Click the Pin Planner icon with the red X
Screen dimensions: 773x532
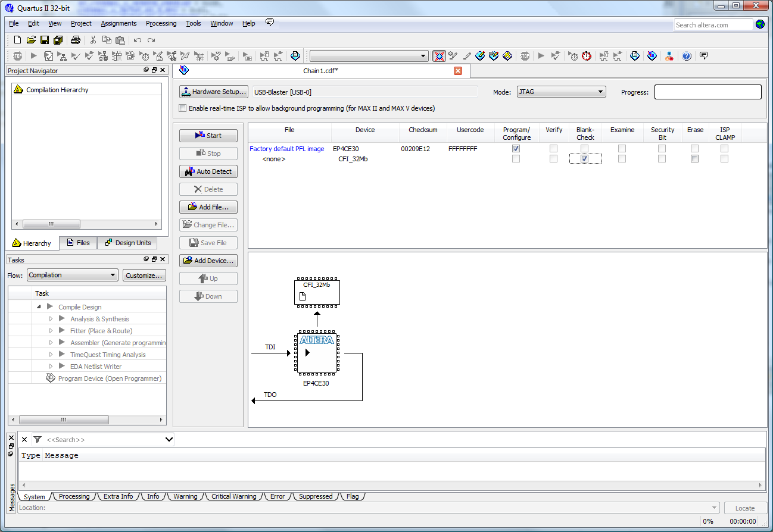pos(440,56)
